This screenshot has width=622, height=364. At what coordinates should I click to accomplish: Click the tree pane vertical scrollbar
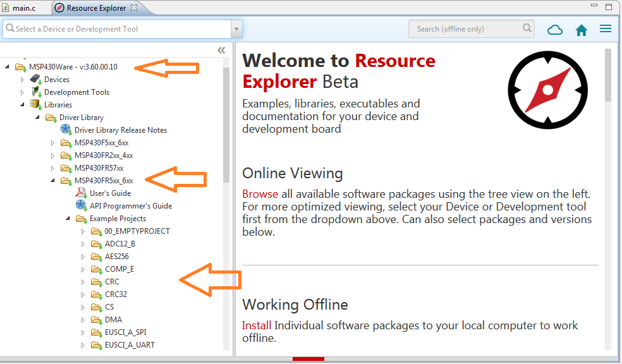226,125
